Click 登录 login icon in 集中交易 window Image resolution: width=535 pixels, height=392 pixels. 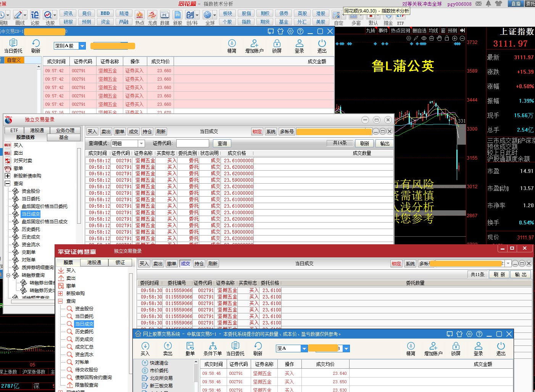pyautogui.click(x=300, y=46)
